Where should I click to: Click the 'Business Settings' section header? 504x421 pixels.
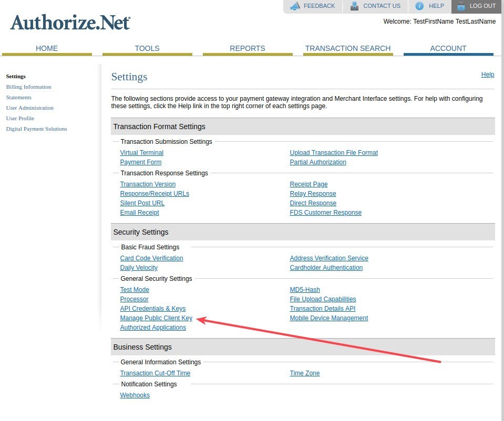pyautogui.click(x=303, y=347)
